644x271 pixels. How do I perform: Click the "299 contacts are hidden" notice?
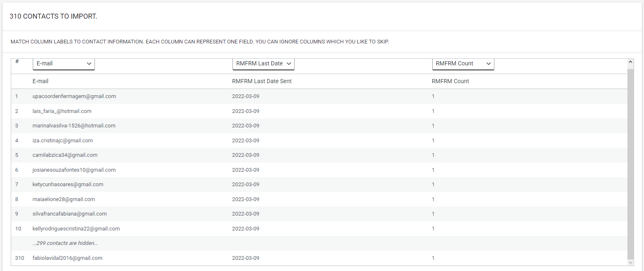click(x=65, y=243)
